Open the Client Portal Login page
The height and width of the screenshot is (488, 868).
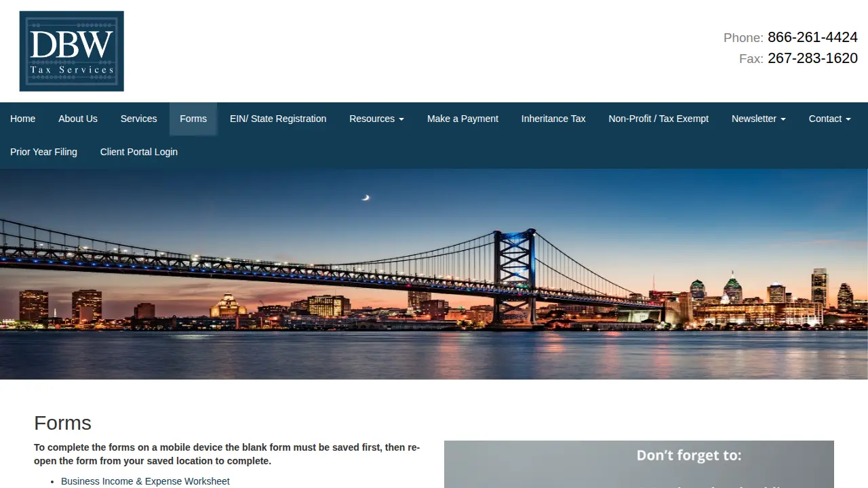tap(139, 152)
